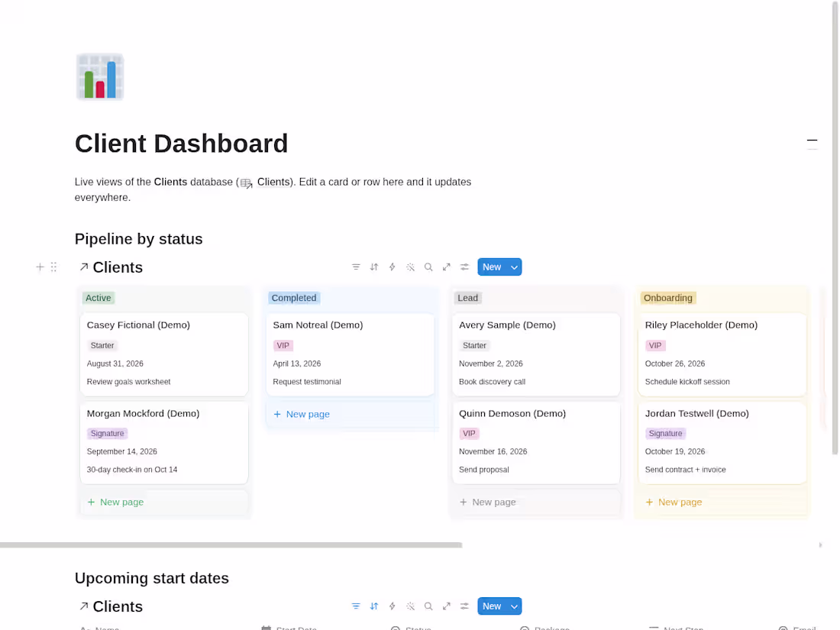Click "Send contract + invoice" text
Screen dimensions: 840x630
coord(685,470)
